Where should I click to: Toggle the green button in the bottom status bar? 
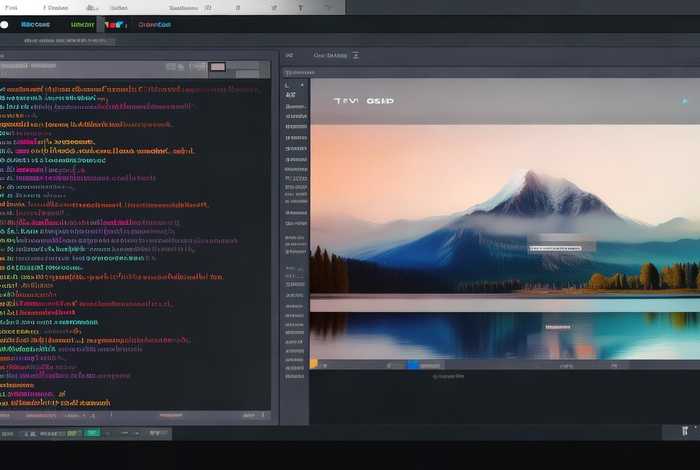coord(73,433)
